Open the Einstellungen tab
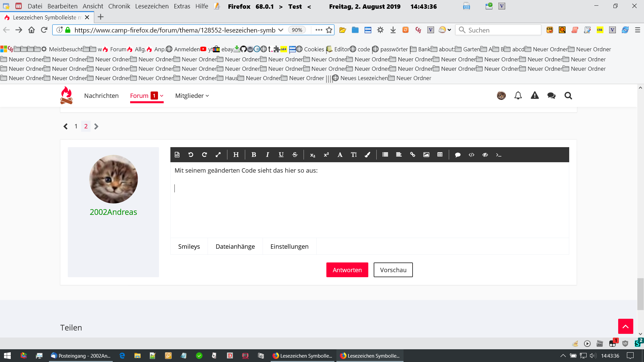The height and width of the screenshot is (362, 644). pos(289,246)
